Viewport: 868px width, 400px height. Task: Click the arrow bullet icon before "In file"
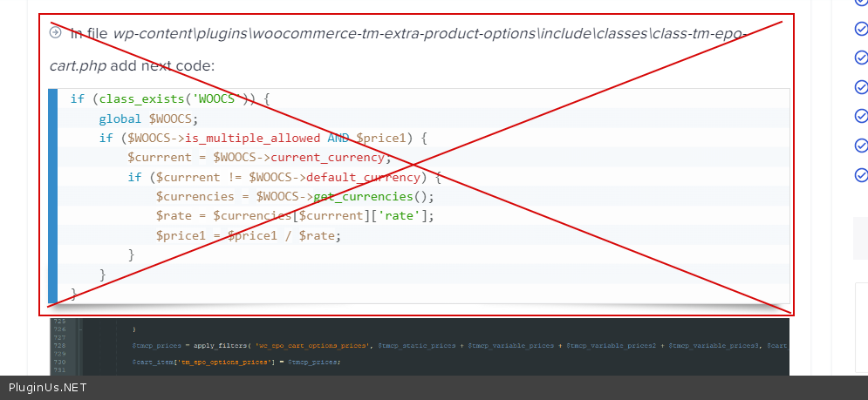(x=56, y=33)
